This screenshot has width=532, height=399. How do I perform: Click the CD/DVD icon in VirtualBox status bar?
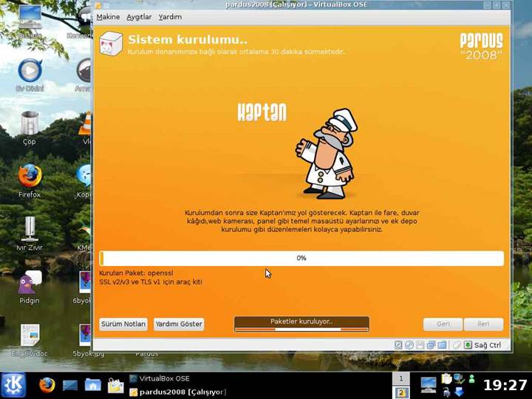pos(409,345)
